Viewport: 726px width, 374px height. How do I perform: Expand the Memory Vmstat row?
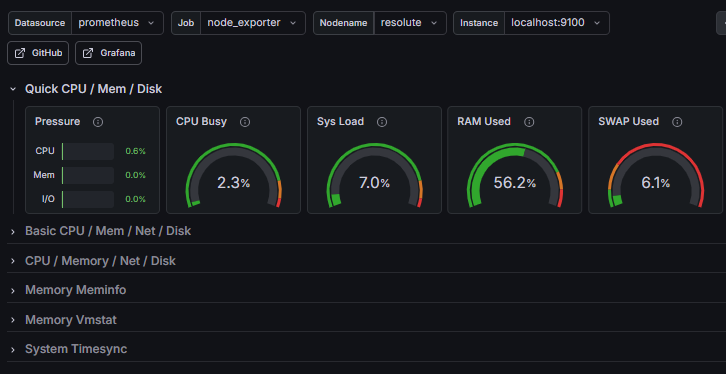click(13, 320)
